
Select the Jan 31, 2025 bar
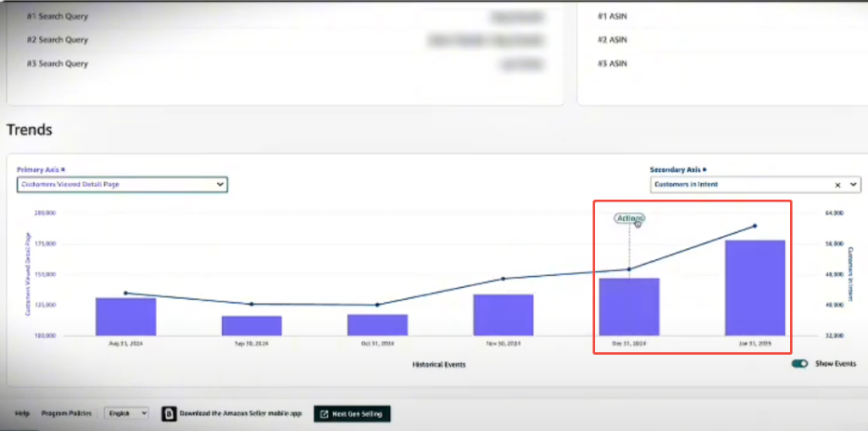click(x=754, y=288)
